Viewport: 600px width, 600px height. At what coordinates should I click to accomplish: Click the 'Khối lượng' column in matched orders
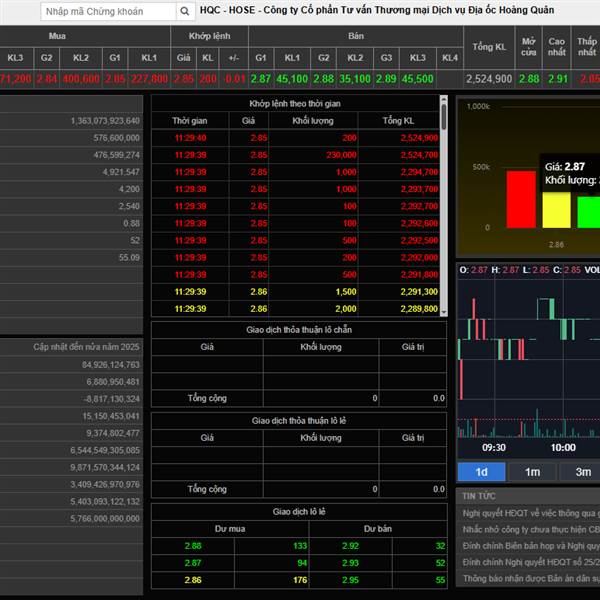pyautogui.click(x=314, y=120)
